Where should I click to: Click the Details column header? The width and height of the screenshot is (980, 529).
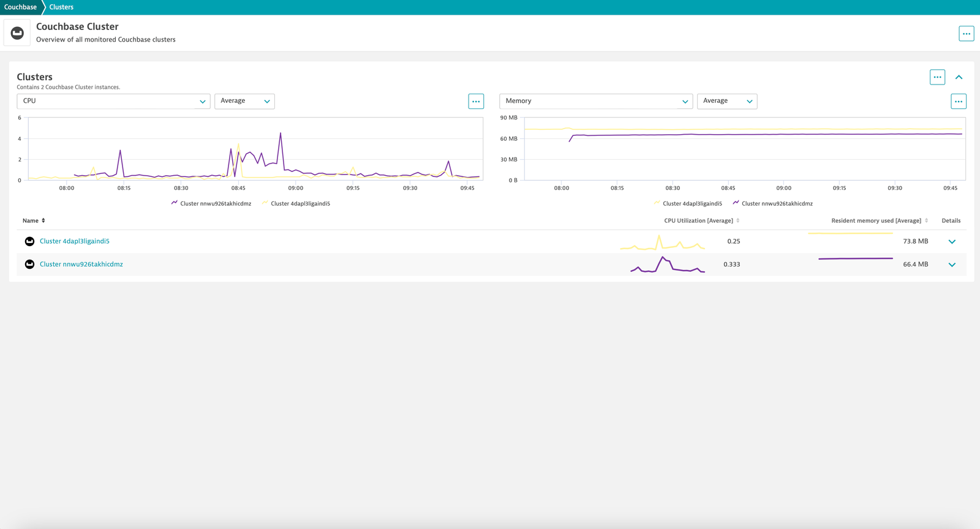point(951,220)
